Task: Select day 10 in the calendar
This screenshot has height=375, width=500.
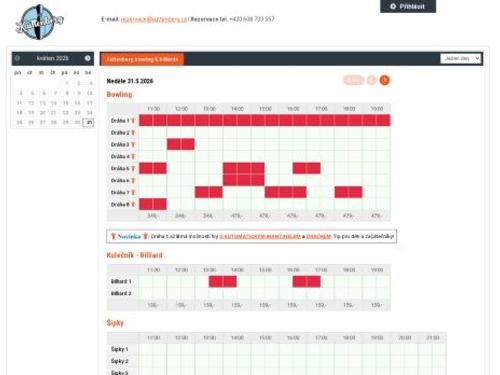Action: (89, 93)
